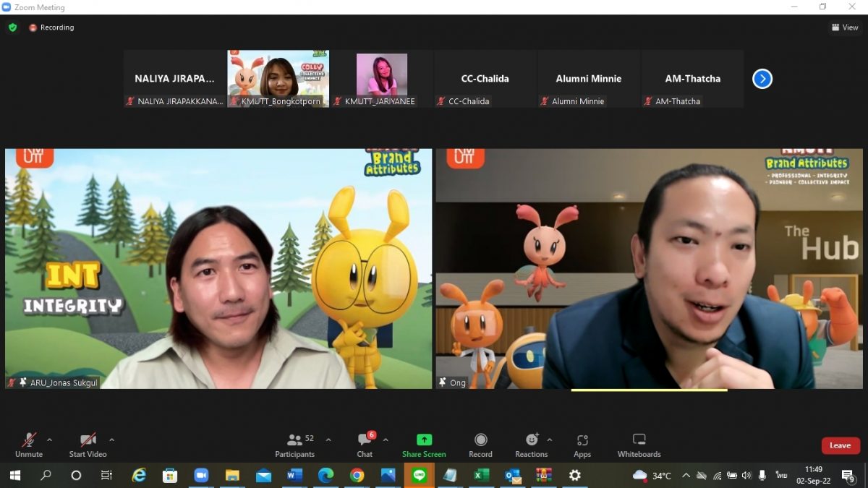Expand audio options arrow next to Unmute
868x488 pixels.
point(49,440)
